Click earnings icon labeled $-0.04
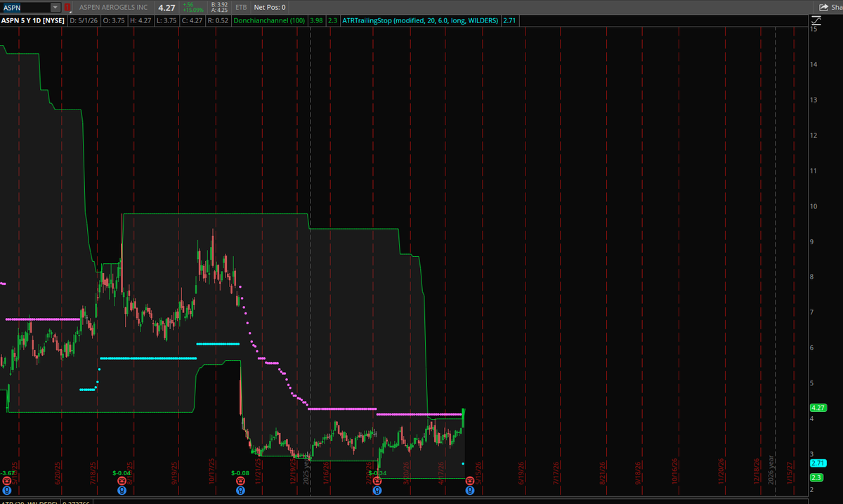Image resolution: width=843 pixels, height=504 pixels. click(x=122, y=482)
